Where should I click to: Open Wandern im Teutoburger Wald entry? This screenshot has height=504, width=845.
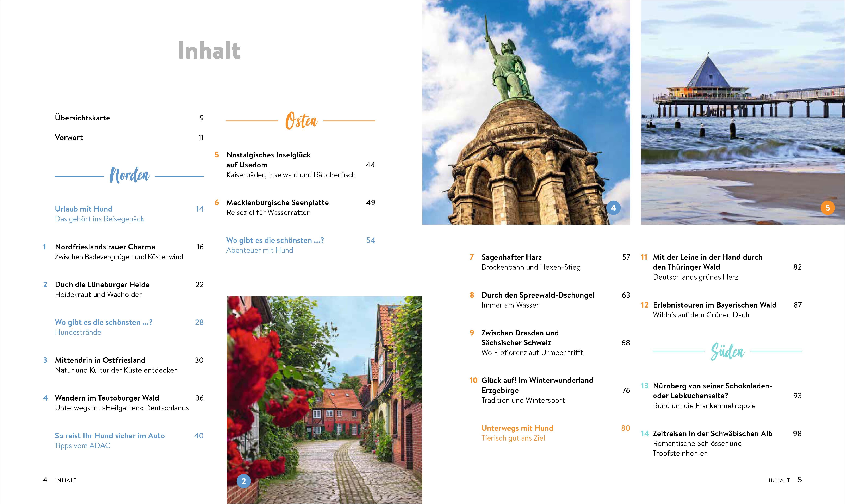tap(107, 398)
